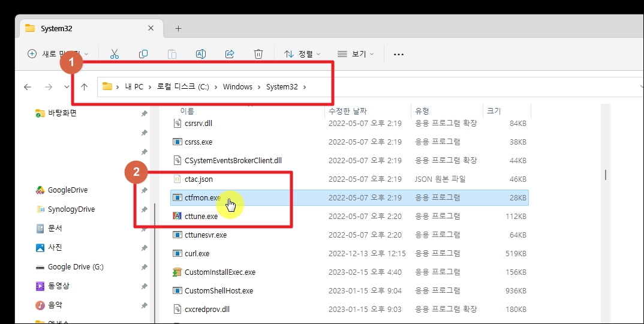Click the folder icon in address bar
The width and height of the screenshot is (644, 324).
pos(107,86)
